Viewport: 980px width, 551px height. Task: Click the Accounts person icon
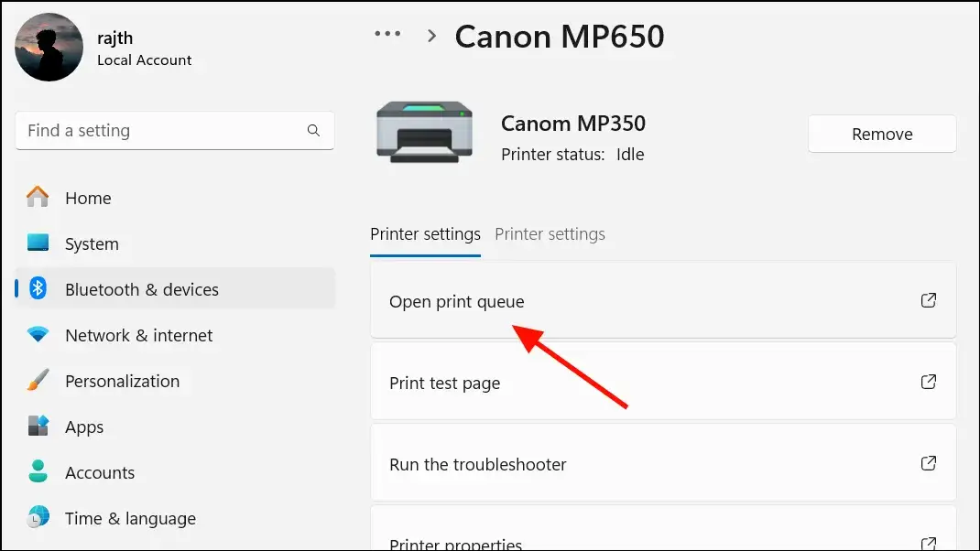click(x=38, y=471)
